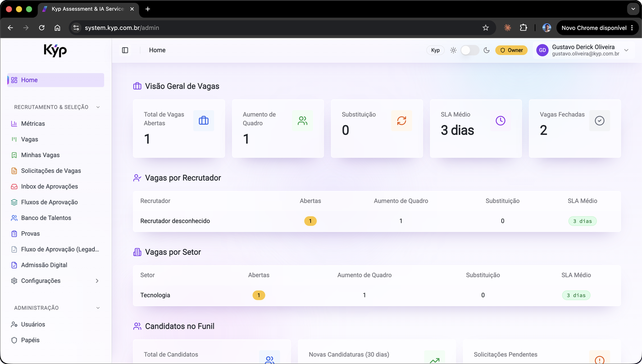This screenshot has width=642, height=364.
Task: Click the moon dark mode icon
Action: pos(487,50)
